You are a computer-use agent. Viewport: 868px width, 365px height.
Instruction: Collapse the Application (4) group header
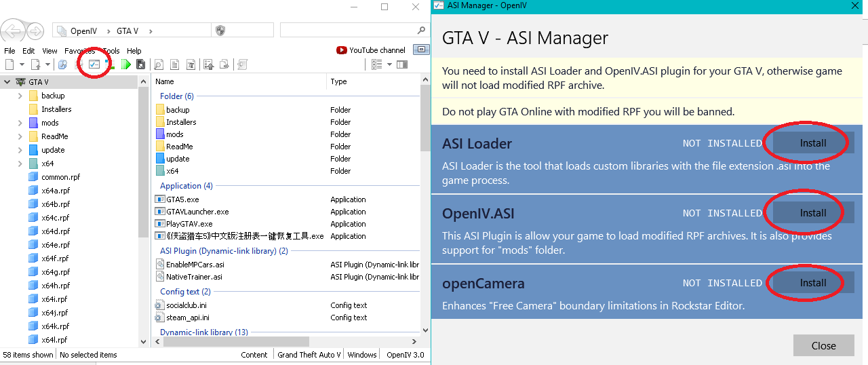186,186
